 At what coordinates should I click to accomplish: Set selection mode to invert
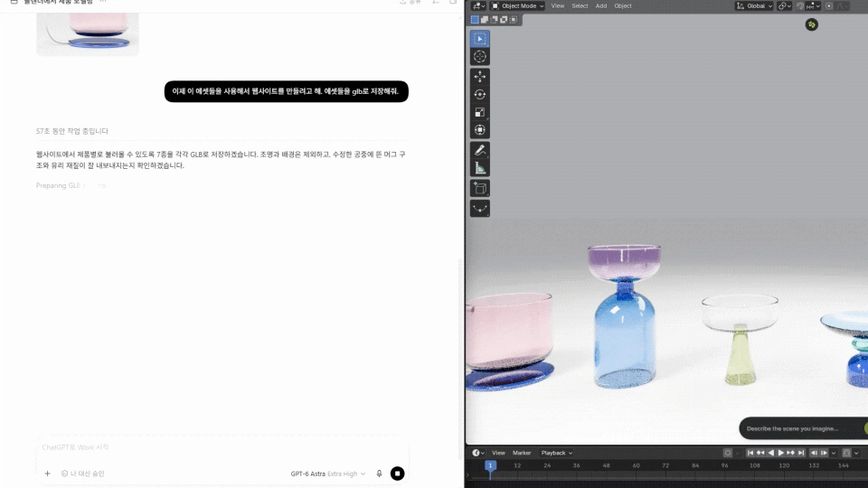click(504, 19)
